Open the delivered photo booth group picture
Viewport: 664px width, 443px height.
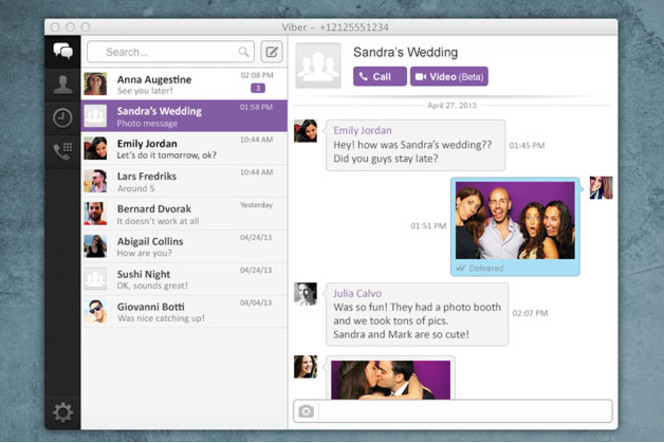(x=515, y=221)
